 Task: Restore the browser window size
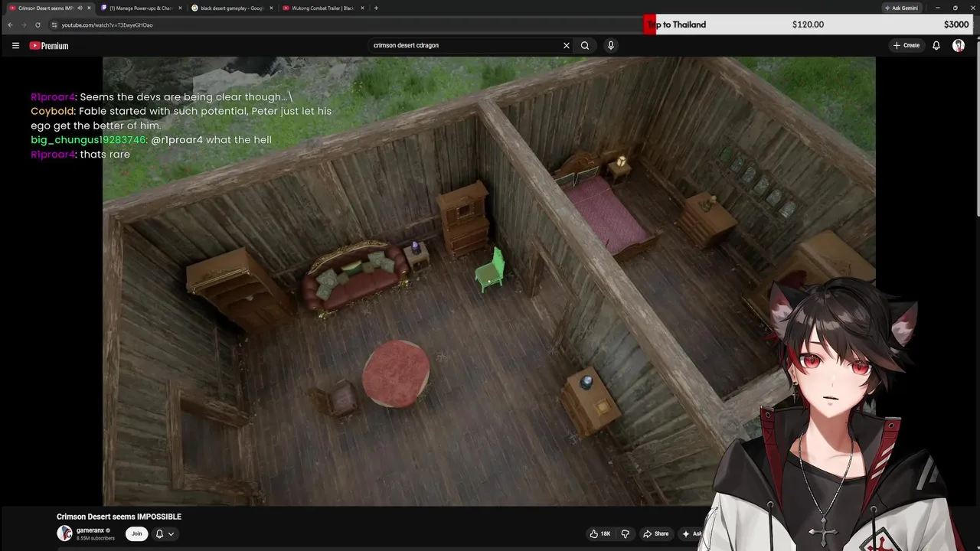pos(955,8)
